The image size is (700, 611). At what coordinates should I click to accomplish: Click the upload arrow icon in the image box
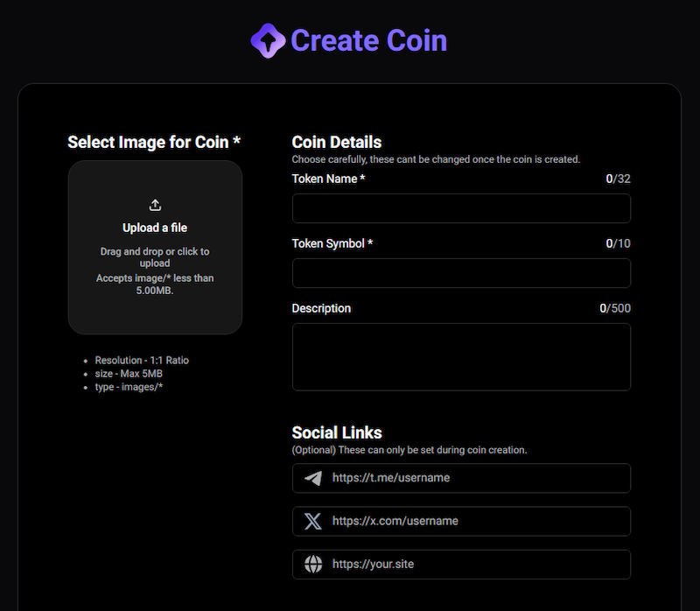click(155, 204)
